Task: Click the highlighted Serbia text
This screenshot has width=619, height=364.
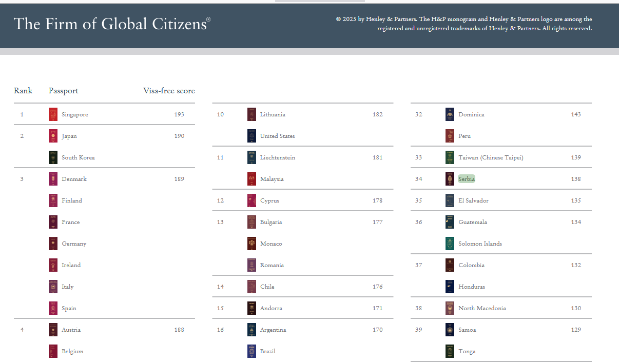Action: click(466, 178)
